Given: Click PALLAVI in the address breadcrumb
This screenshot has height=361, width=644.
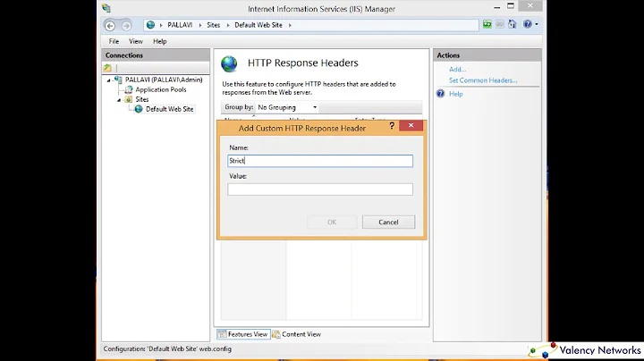Looking at the screenshot, I should click(180, 25).
